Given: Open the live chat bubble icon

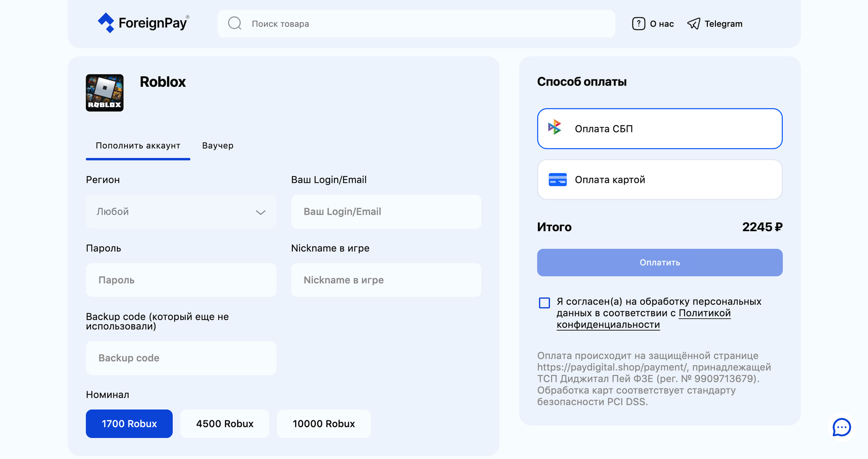Looking at the screenshot, I should pos(841,427).
